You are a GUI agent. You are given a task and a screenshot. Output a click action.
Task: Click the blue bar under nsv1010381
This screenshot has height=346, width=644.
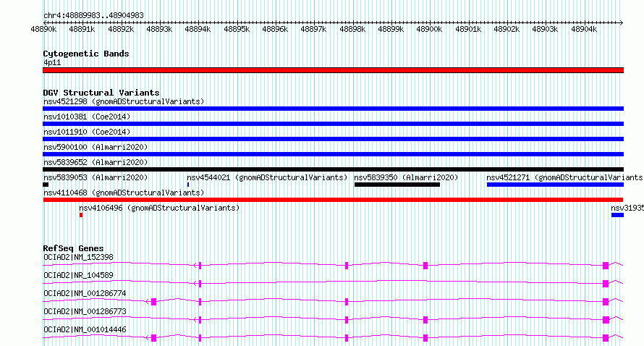333,124
